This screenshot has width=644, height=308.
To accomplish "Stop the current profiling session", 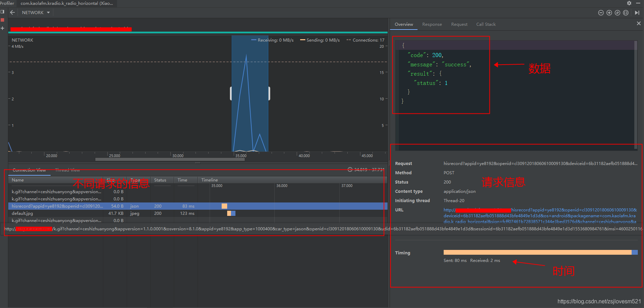I will pyautogui.click(x=2, y=20).
